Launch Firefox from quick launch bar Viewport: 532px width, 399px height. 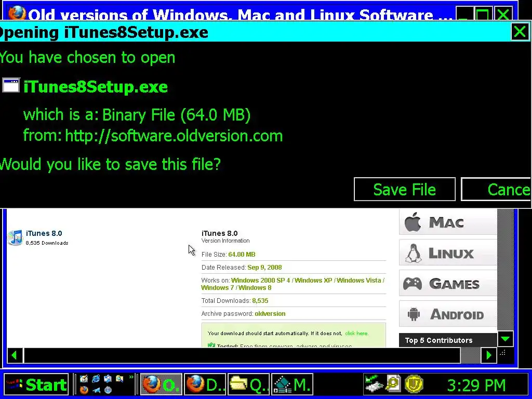coord(84,390)
